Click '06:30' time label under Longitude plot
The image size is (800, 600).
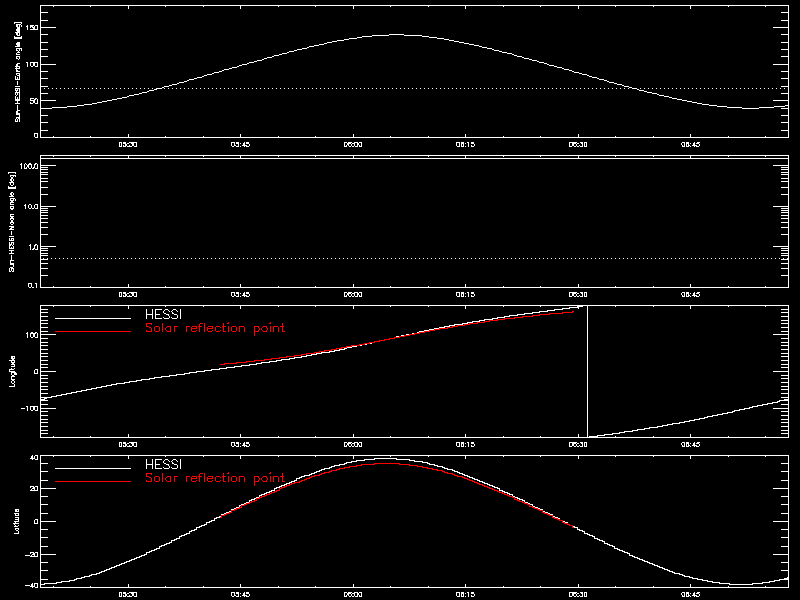(578, 445)
